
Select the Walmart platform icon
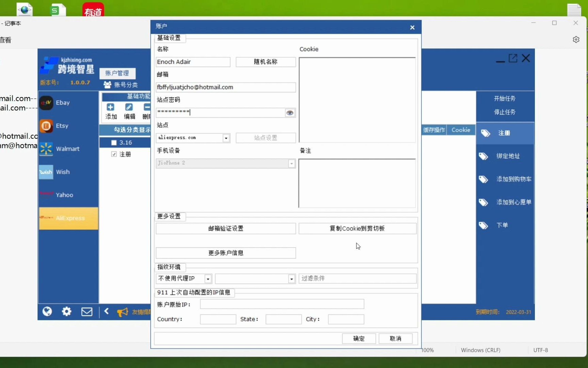46,149
